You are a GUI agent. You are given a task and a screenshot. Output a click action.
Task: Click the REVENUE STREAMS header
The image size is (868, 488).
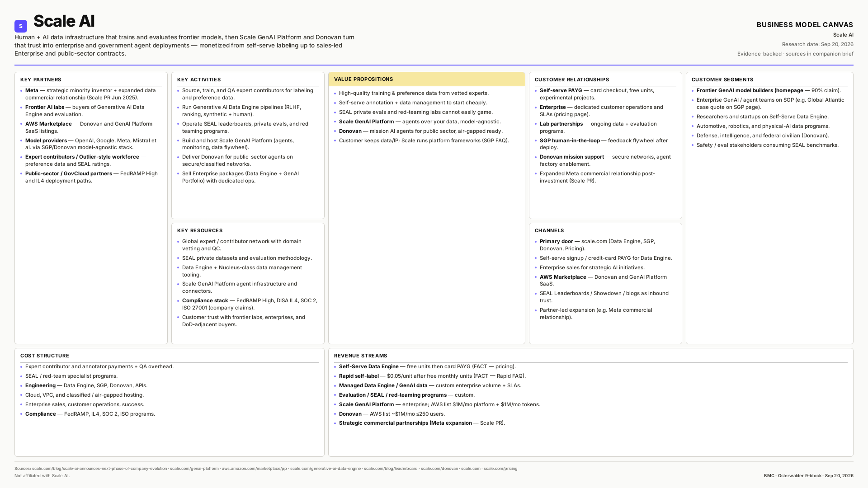pos(360,356)
